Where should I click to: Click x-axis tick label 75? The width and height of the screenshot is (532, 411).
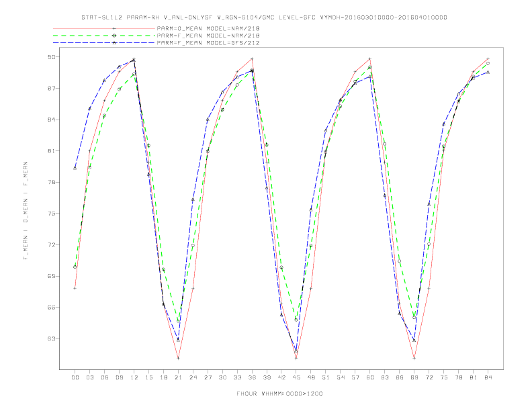click(444, 377)
